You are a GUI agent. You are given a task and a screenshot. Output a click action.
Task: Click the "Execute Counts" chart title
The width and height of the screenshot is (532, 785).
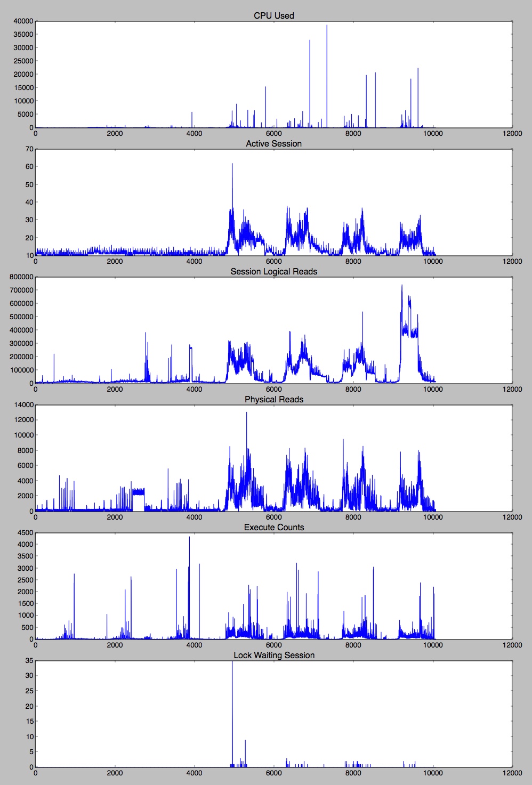click(273, 527)
